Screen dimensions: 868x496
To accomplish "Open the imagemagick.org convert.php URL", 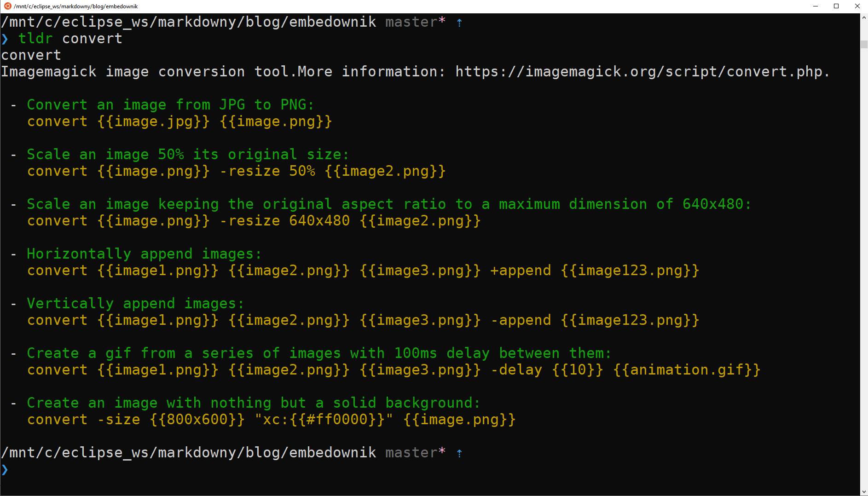I will coord(642,72).
